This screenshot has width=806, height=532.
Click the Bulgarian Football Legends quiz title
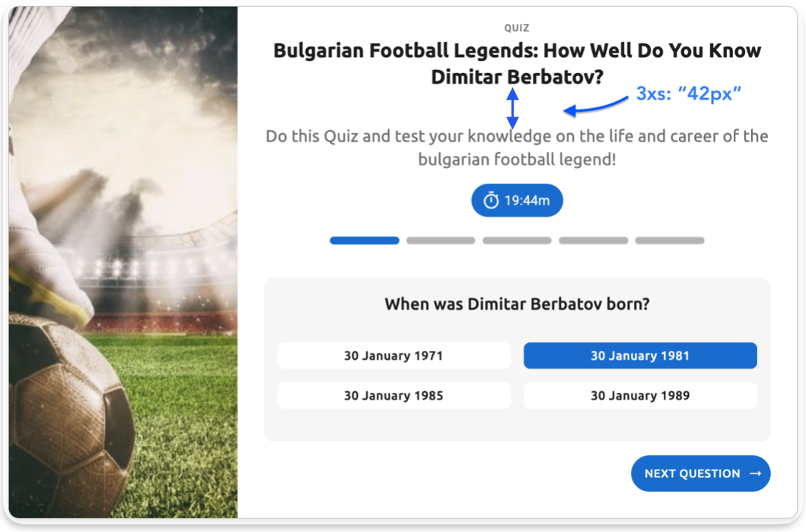(x=517, y=64)
